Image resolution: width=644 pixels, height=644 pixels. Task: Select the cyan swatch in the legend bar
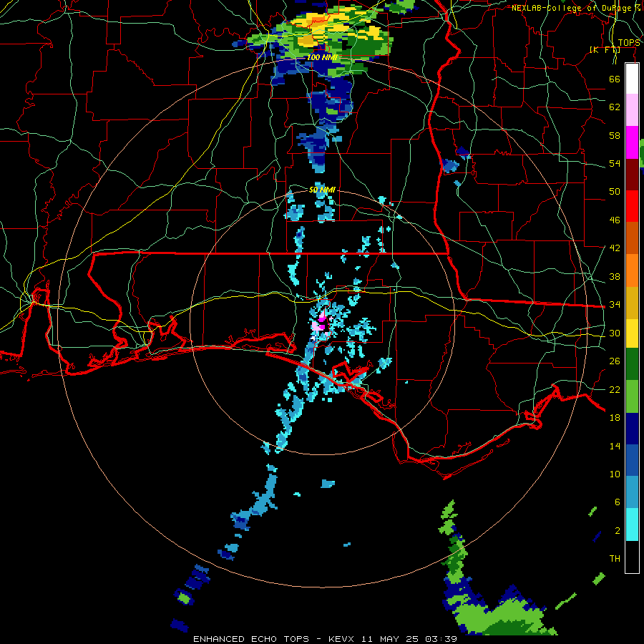click(632, 525)
